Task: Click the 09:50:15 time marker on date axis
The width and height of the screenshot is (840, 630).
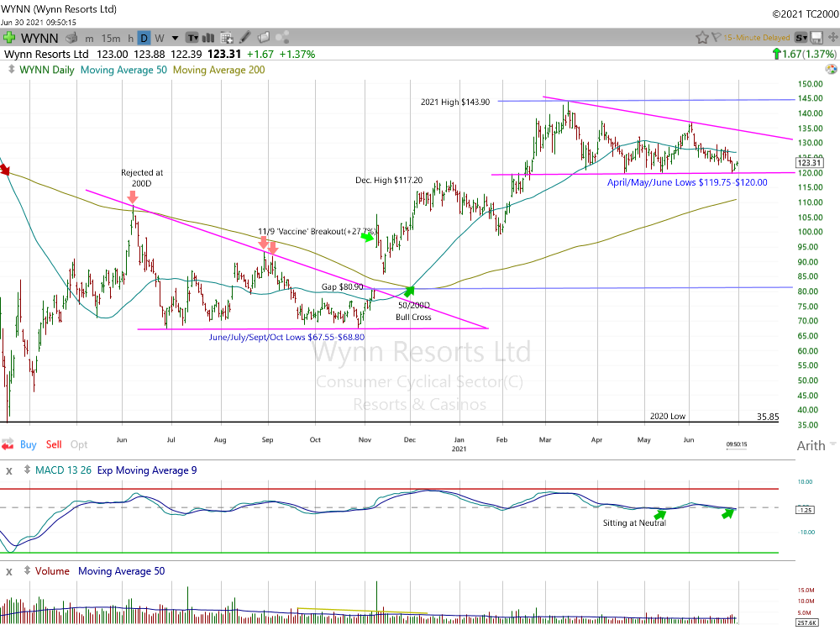Action: tap(737, 444)
